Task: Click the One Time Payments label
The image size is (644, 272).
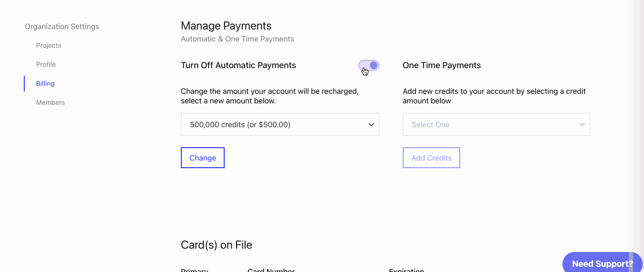Action: click(x=442, y=65)
